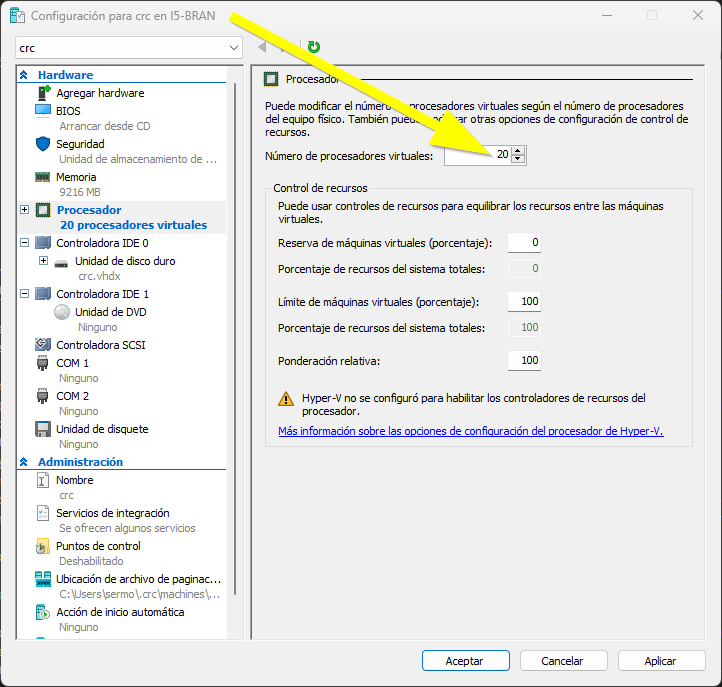
Task: Increase the virtual processor count with up arrow
Action: click(518, 150)
